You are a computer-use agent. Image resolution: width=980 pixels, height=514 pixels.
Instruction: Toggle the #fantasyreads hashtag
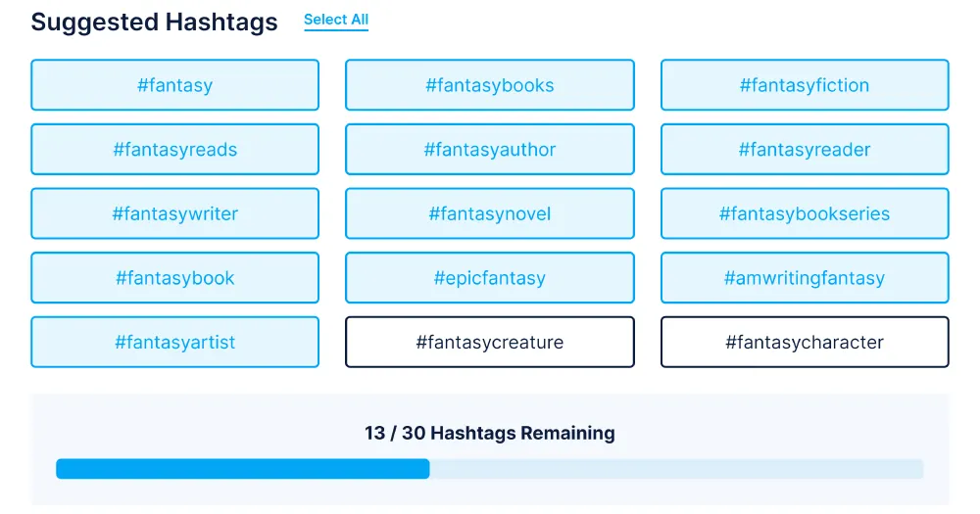175,149
